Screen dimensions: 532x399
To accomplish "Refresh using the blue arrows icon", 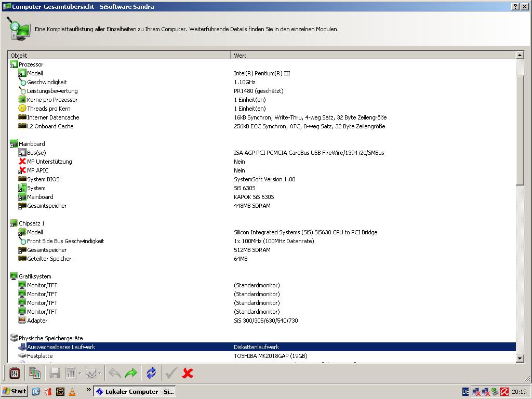I will click(x=151, y=373).
